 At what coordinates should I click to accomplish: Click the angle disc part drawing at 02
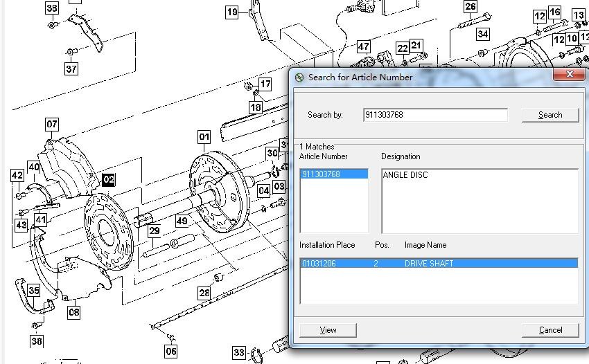click(108, 232)
